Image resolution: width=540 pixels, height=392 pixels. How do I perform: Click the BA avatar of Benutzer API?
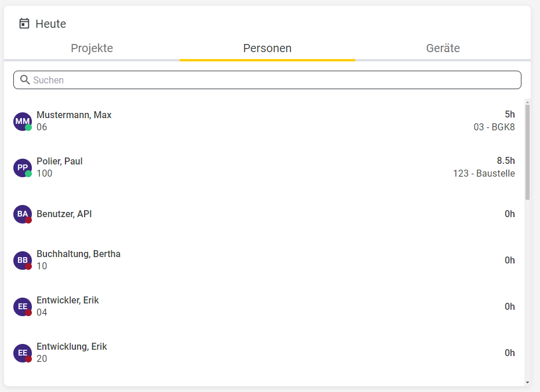(23, 214)
